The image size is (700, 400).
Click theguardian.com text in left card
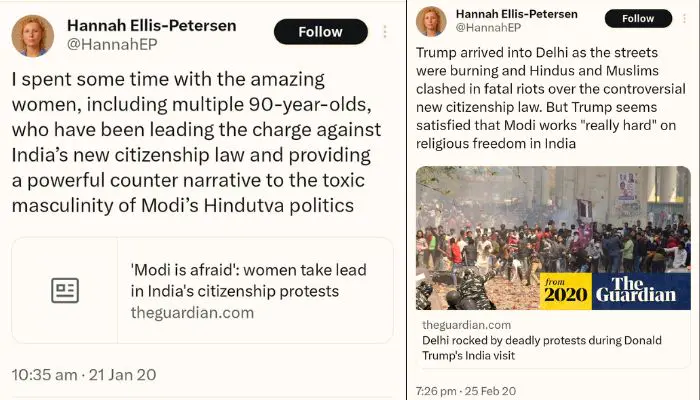192,312
